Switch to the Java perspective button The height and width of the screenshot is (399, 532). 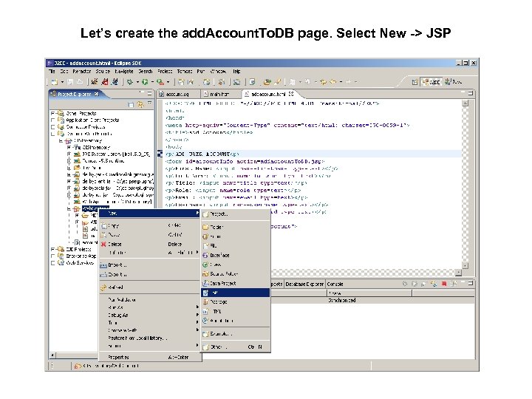click(x=454, y=82)
